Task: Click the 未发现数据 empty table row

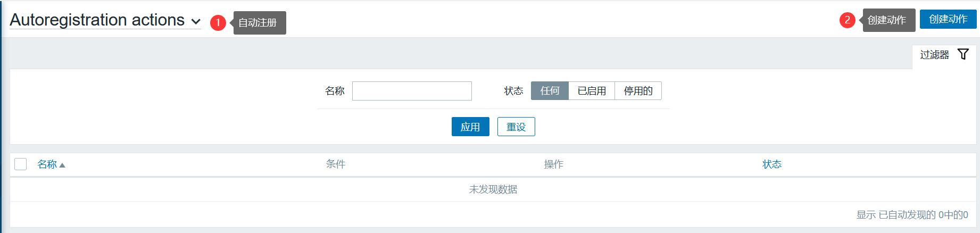Action: [493, 189]
